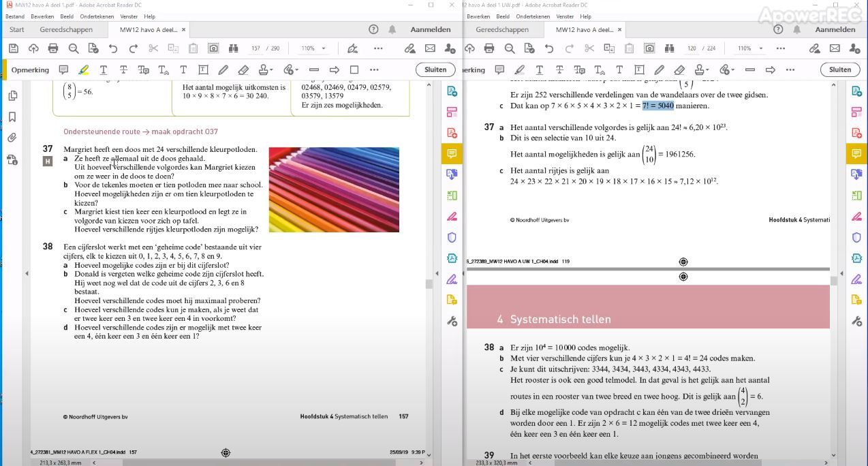Choose the pencil drawing tool in the left window
868x466 pixels.
click(223, 69)
